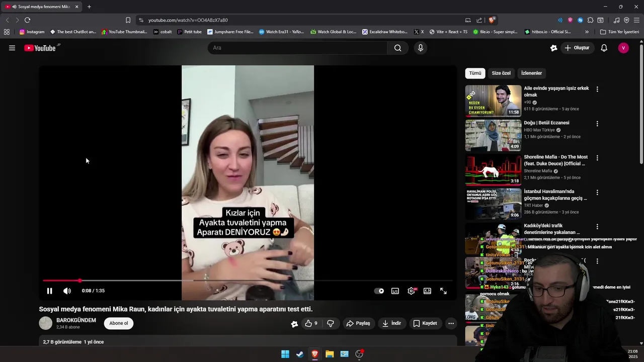
Task: Open Tüm Yer İşaretleri folder
Action: point(619,32)
